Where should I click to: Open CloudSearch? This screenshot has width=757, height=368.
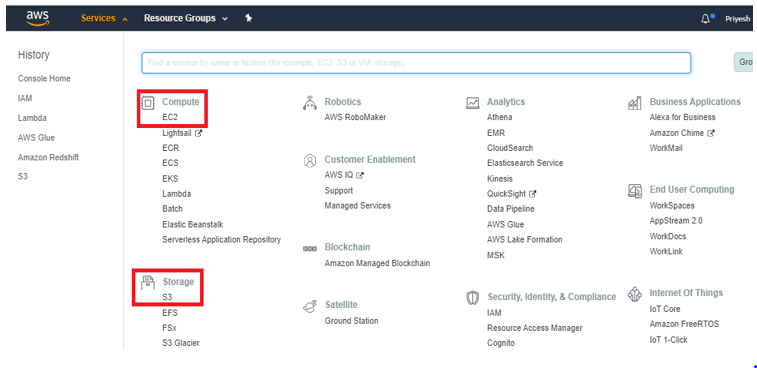[510, 148]
